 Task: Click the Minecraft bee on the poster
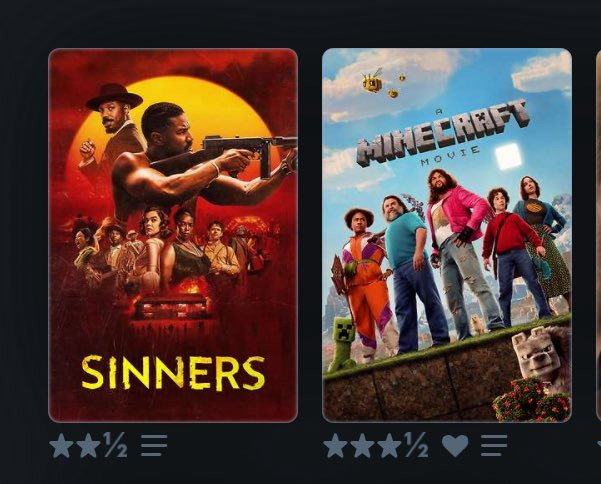coord(372,80)
